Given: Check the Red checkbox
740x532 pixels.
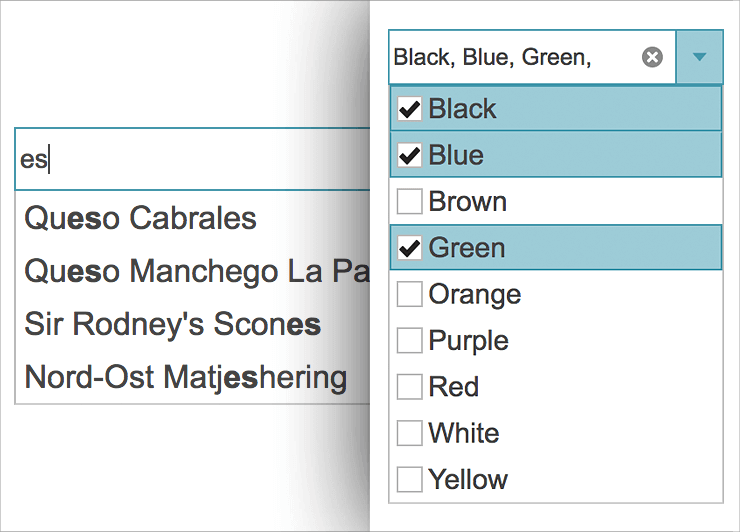Looking at the screenshot, I should click(409, 387).
